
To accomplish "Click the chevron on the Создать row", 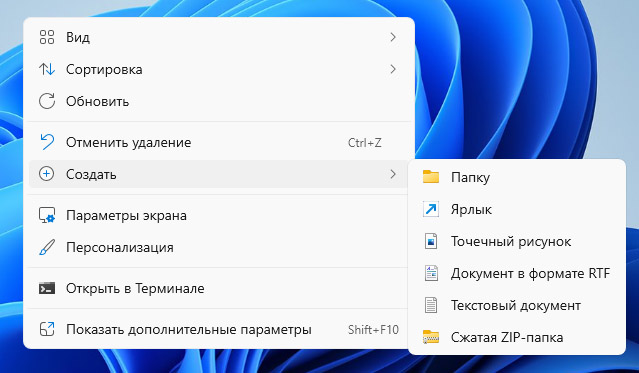I will pyautogui.click(x=393, y=174).
